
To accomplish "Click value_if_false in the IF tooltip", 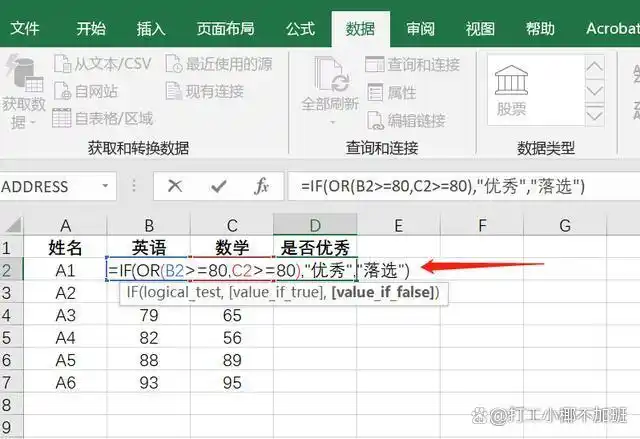I will click(382, 293).
